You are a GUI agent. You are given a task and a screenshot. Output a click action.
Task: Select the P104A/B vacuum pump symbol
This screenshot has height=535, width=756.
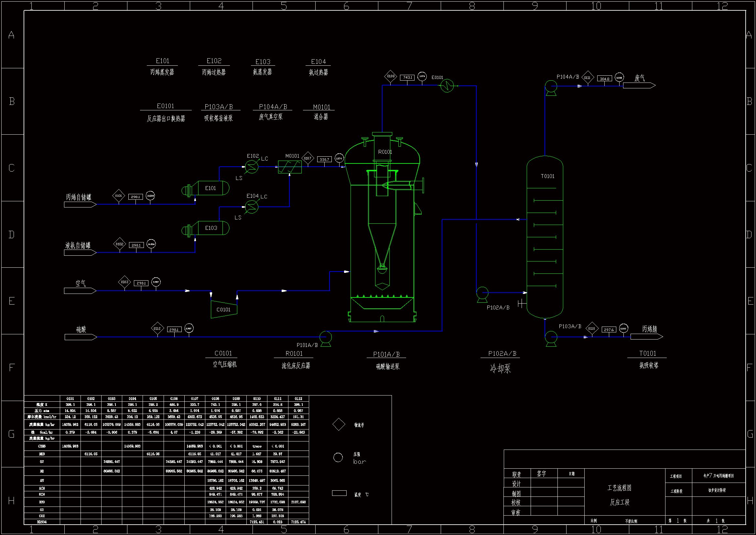tap(551, 88)
